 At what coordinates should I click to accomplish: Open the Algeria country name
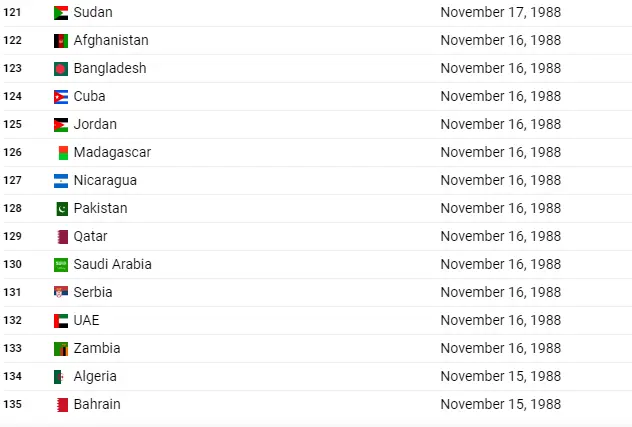95,376
